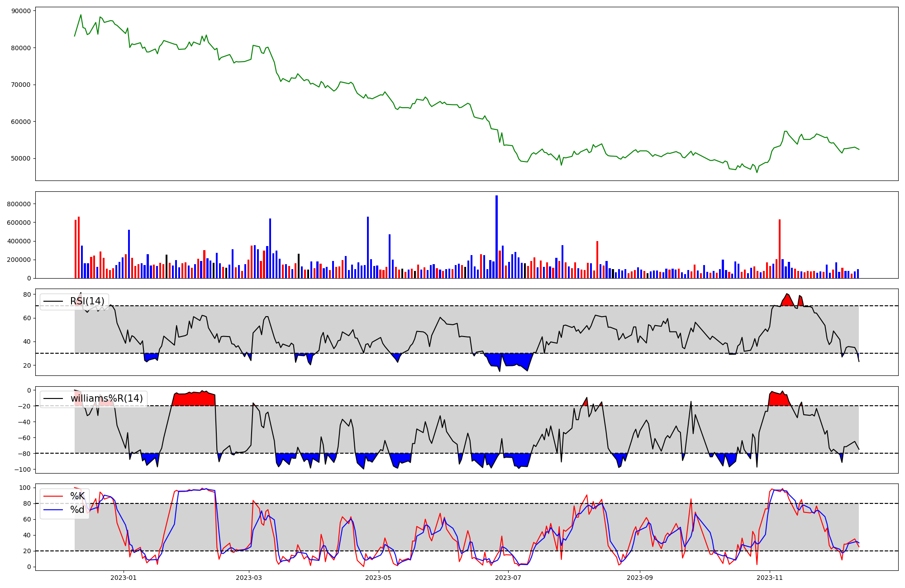The width and height of the screenshot is (905, 588).
Task: Click the blue %d legend entry
Action: tap(77, 510)
